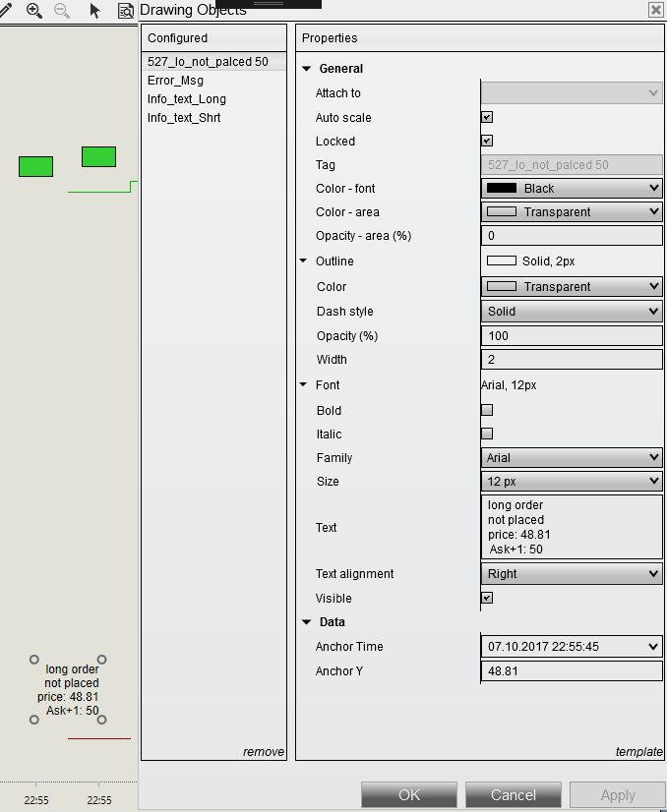This screenshot has height=812, width=667.
Task: Uncheck the Locked checkbox
Action: 487,141
